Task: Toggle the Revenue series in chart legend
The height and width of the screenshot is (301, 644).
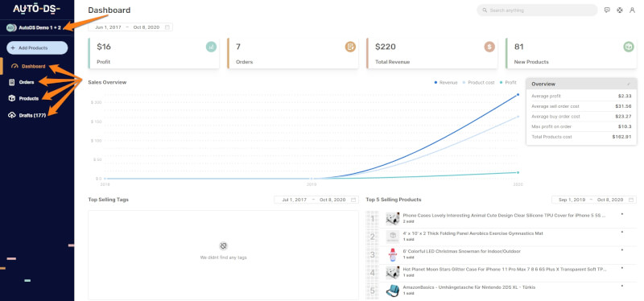Action: 446,83
